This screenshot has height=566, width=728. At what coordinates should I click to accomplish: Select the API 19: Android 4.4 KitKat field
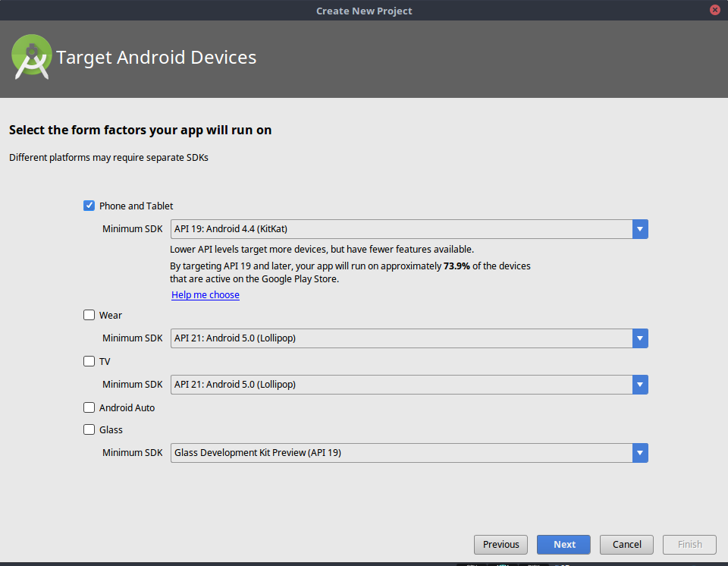pyautogui.click(x=379, y=228)
